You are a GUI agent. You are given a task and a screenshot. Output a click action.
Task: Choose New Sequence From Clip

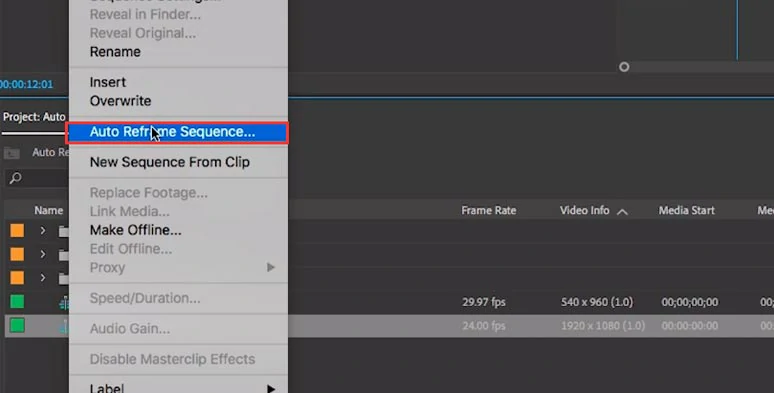pos(170,162)
